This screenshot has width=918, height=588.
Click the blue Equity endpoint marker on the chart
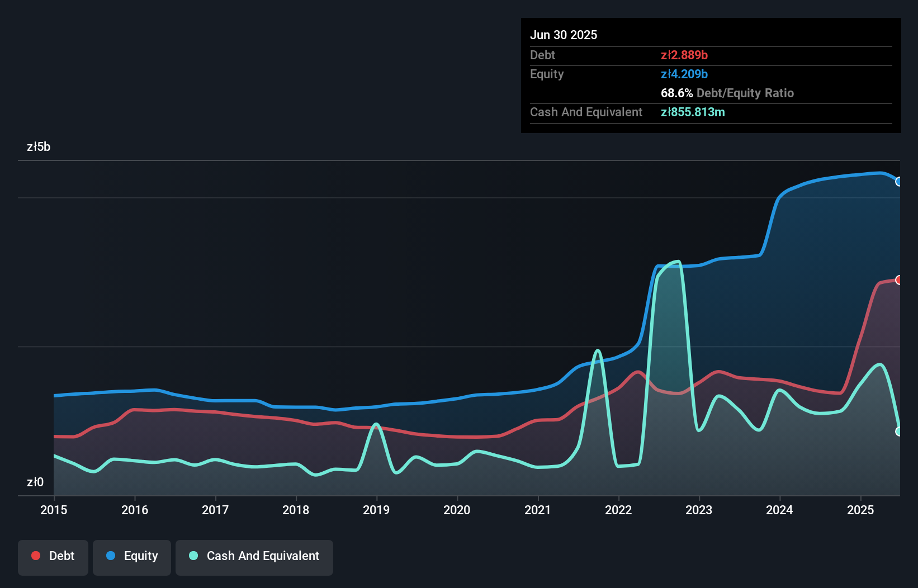tap(899, 182)
